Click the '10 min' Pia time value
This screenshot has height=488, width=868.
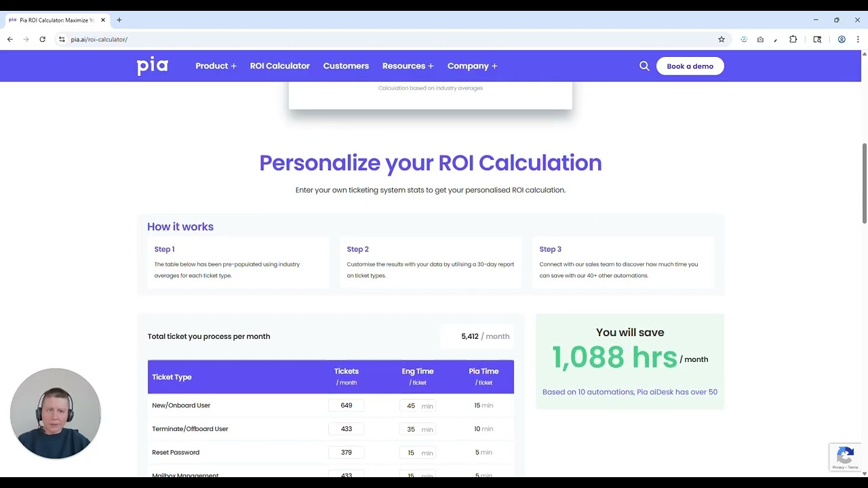click(x=484, y=429)
